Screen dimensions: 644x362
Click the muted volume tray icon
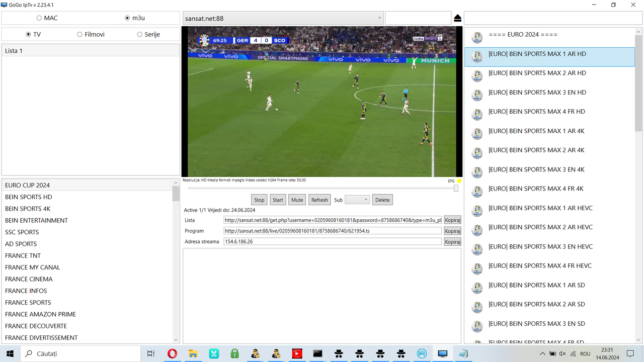pyautogui.click(x=562, y=353)
